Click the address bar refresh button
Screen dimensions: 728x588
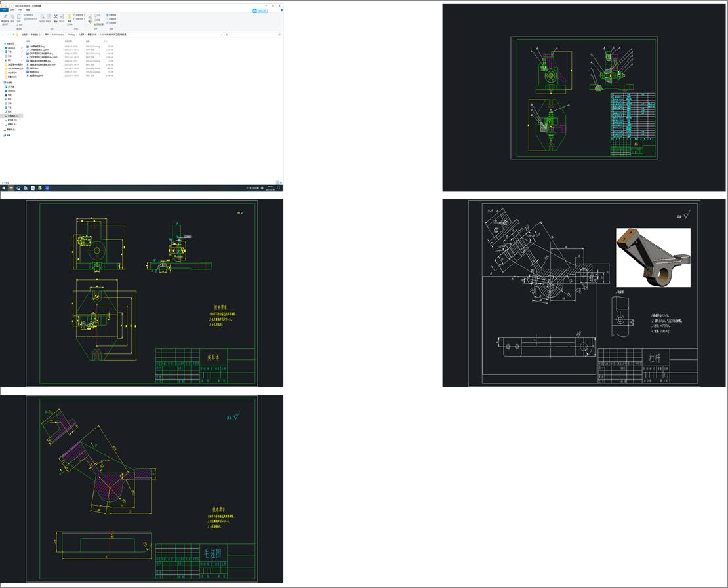click(226, 35)
